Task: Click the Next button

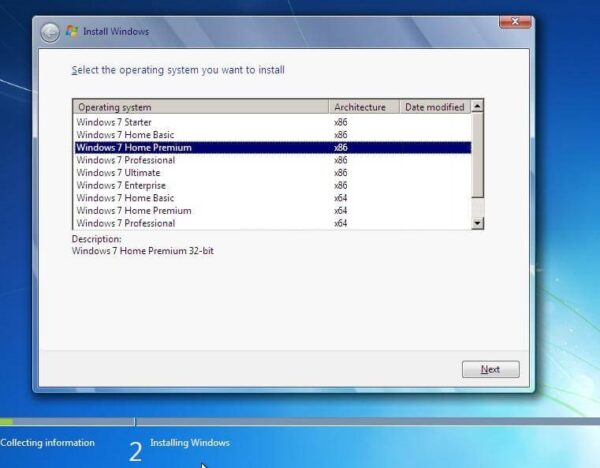Action: (x=491, y=369)
